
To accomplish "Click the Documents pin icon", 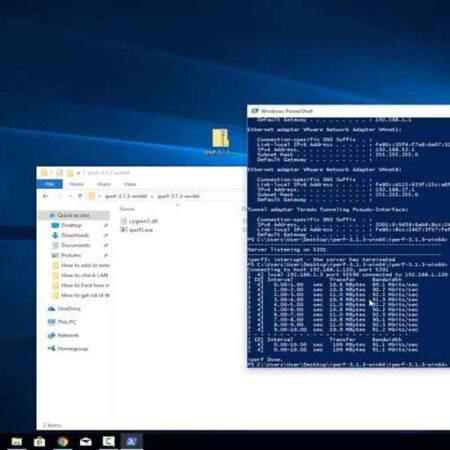I will (x=106, y=246).
